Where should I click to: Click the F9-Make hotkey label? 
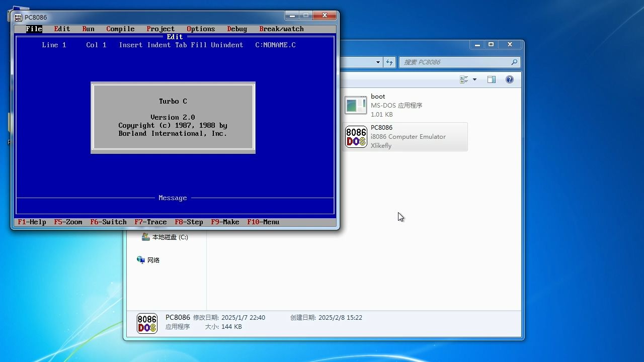coord(225,222)
